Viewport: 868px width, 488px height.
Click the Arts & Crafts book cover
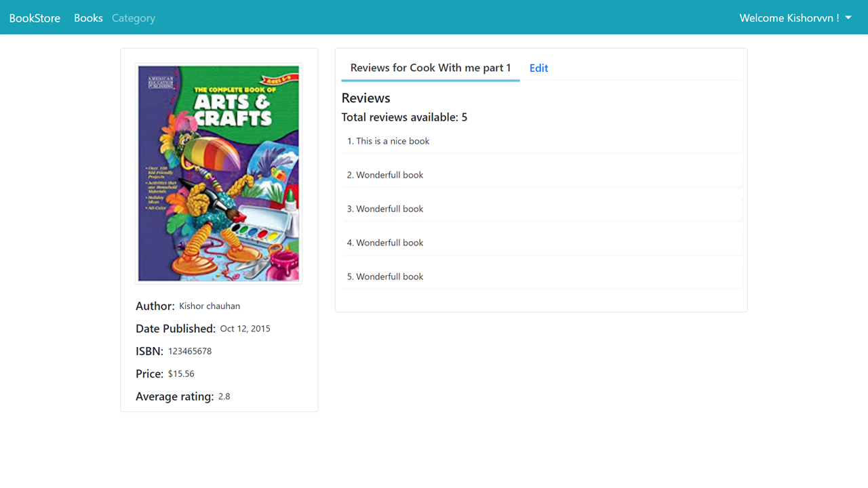pyautogui.click(x=218, y=174)
